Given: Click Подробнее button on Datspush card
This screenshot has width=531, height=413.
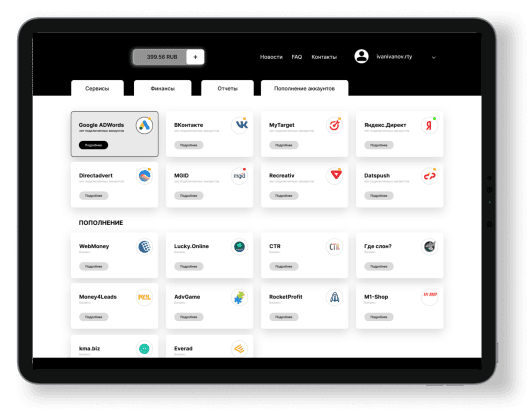Looking at the screenshot, I should [x=379, y=195].
